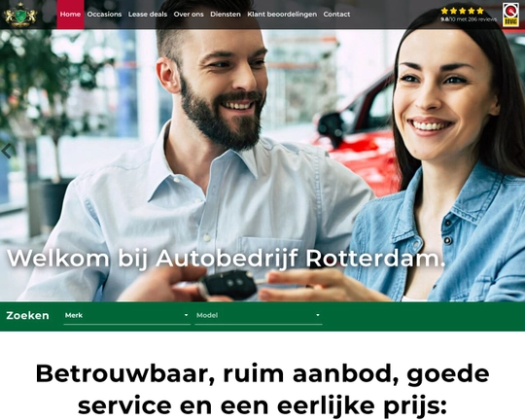
Task: Open the Contact page
Action: point(336,15)
